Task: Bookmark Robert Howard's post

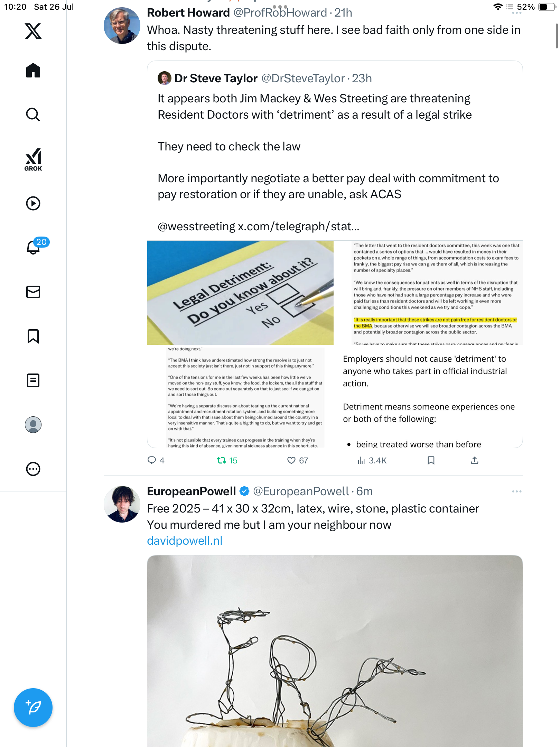Action: pyautogui.click(x=431, y=460)
